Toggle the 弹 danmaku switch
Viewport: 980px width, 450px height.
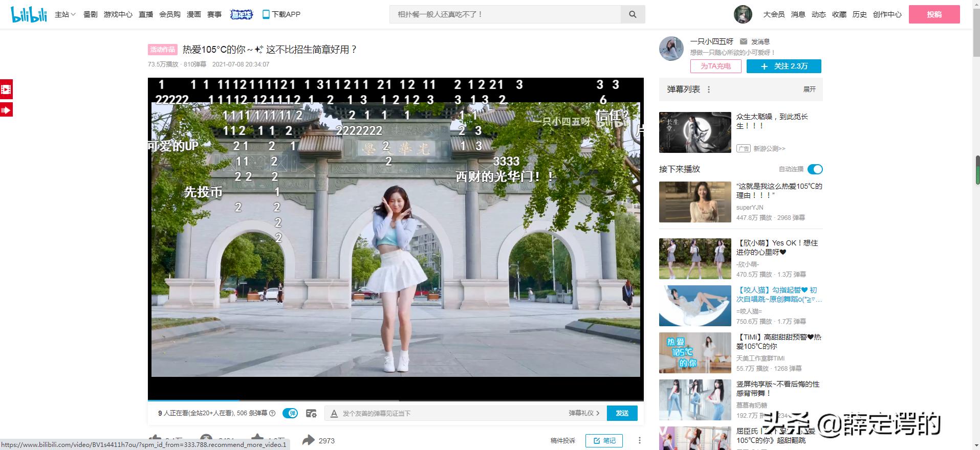click(x=290, y=413)
